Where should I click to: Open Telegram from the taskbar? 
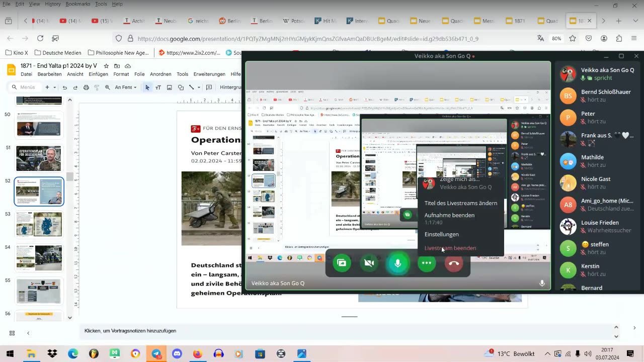click(x=156, y=354)
